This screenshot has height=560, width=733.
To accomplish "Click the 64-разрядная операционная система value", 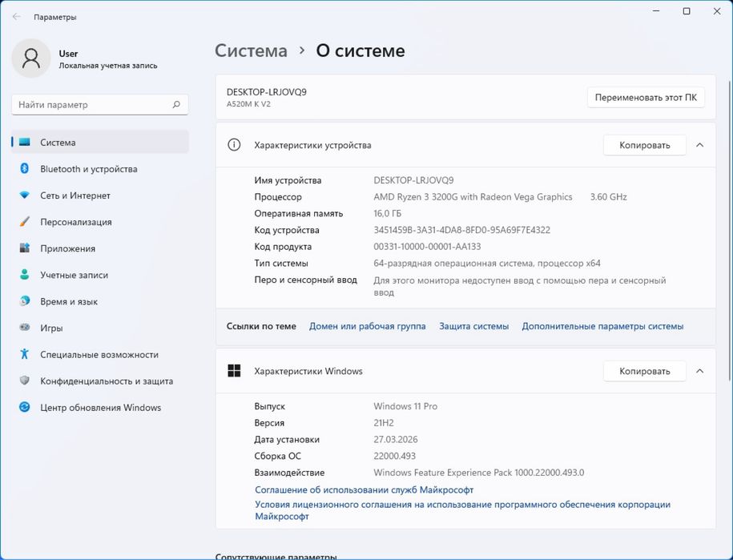I will click(x=487, y=263).
